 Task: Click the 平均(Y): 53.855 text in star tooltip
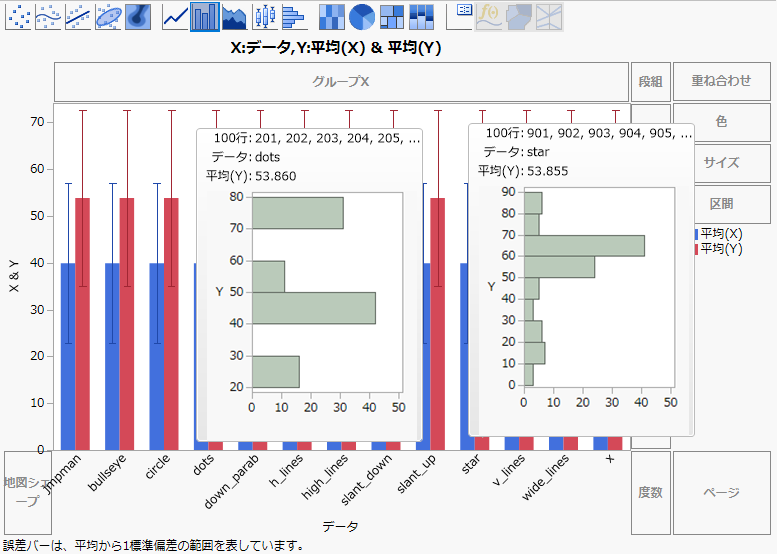[x=523, y=171]
